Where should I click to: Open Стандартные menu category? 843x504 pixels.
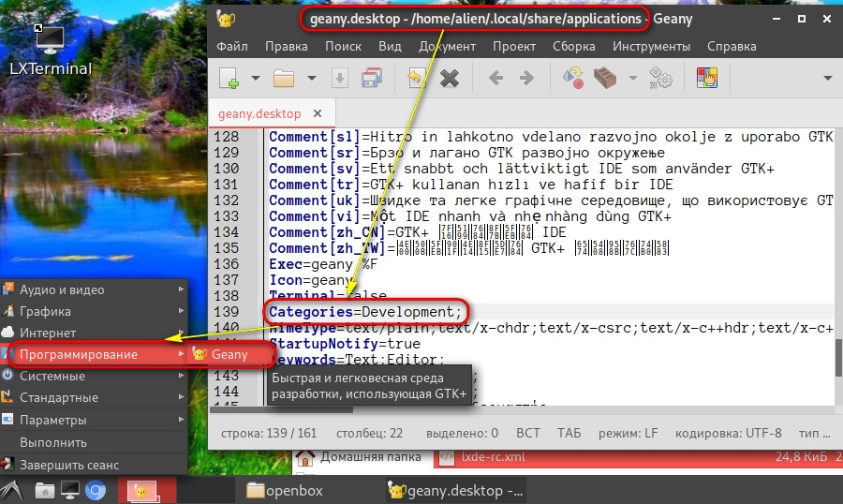coord(94,397)
